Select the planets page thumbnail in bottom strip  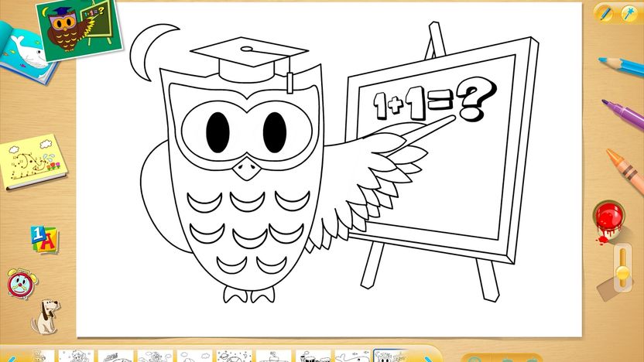click(234, 357)
